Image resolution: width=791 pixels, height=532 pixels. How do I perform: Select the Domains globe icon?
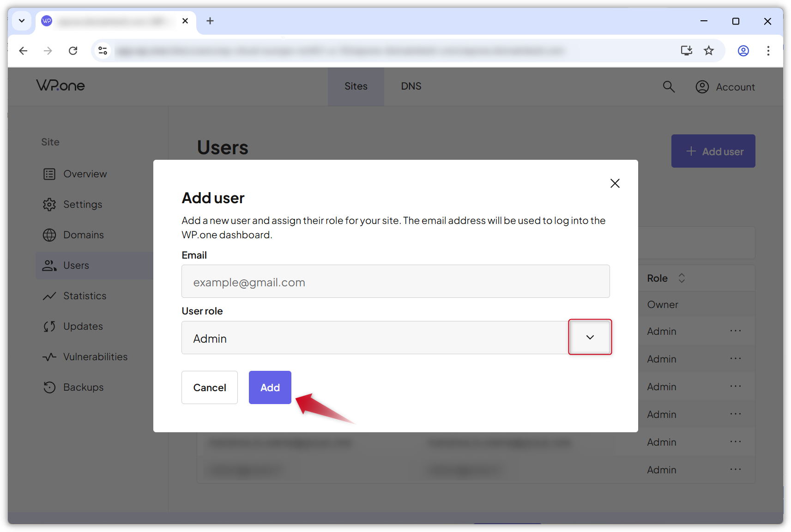49,235
